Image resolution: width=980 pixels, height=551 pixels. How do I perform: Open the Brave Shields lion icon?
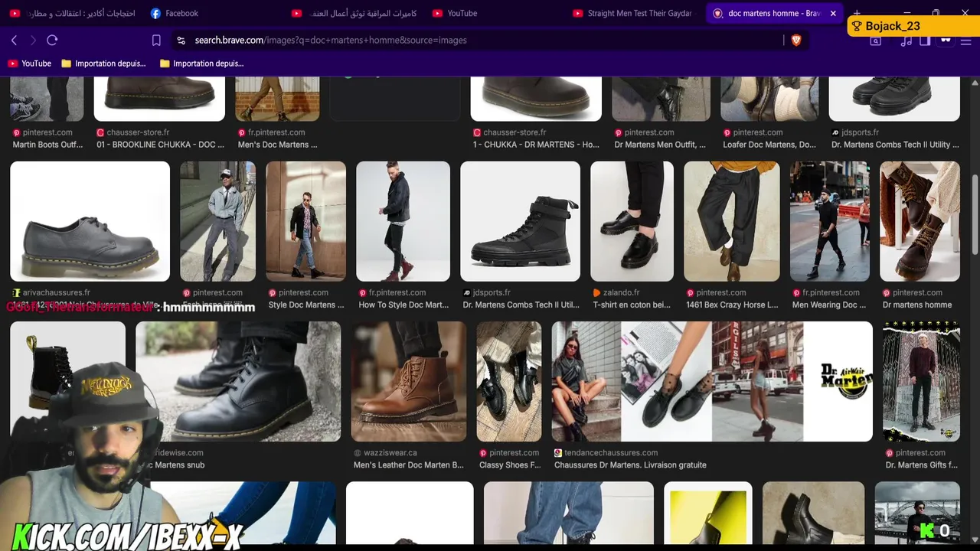click(796, 41)
